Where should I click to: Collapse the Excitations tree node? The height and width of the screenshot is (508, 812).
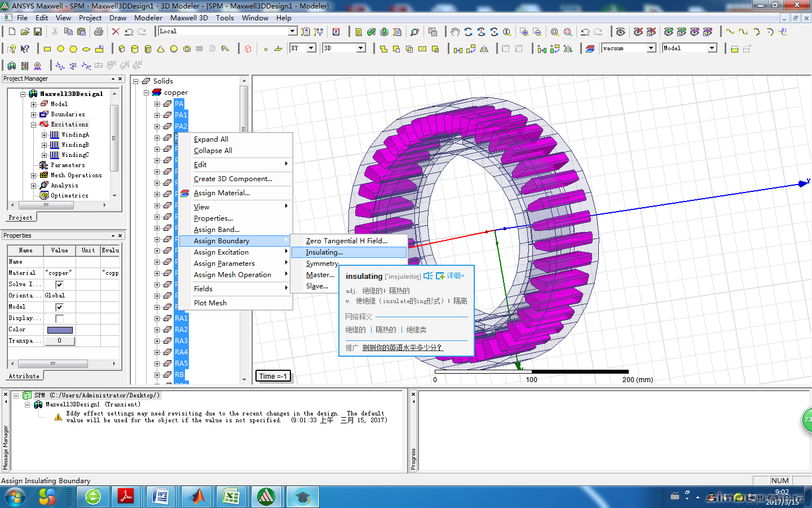(x=33, y=125)
